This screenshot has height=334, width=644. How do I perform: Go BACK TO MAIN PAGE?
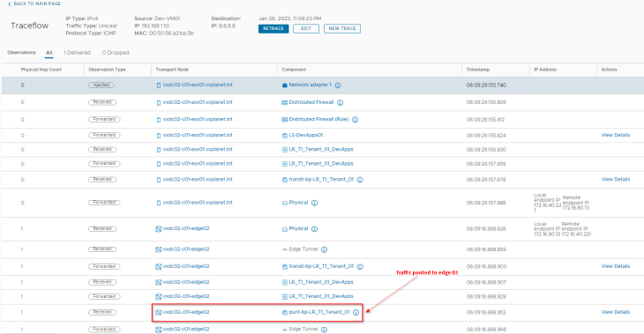(34, 4)
